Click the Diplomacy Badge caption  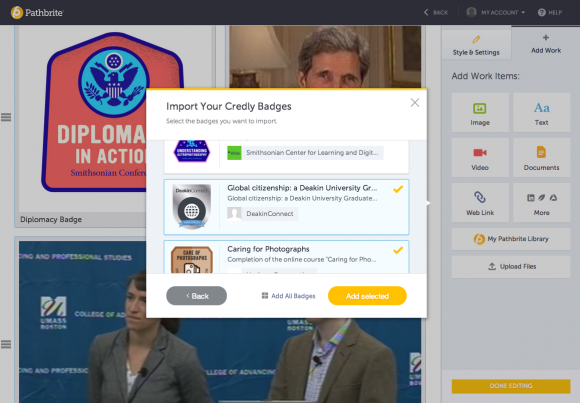pos(51,219)
